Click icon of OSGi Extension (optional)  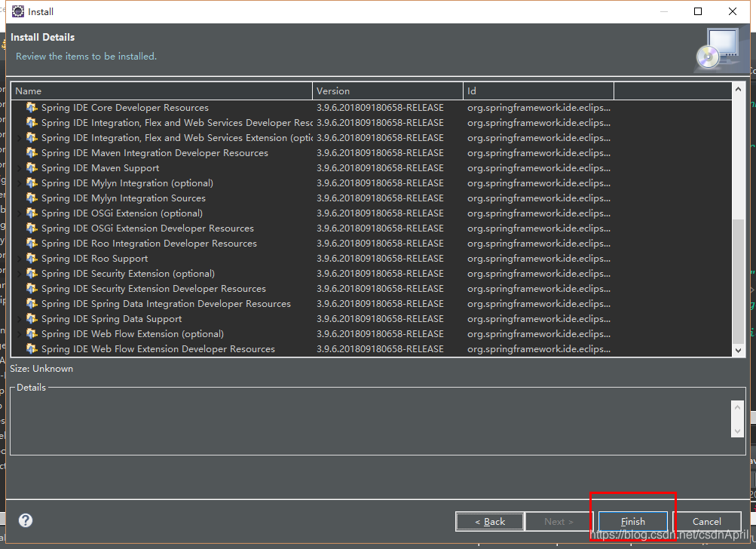coord(32,213)
